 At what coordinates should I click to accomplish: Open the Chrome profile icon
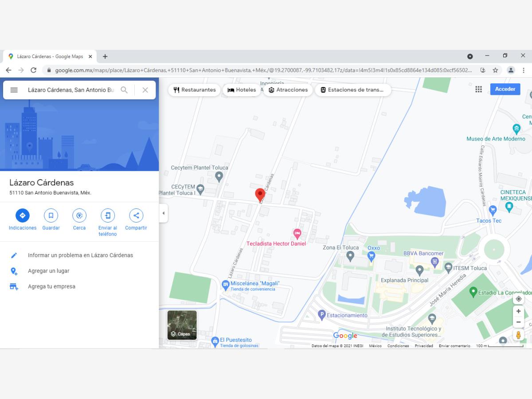(511, 70)
